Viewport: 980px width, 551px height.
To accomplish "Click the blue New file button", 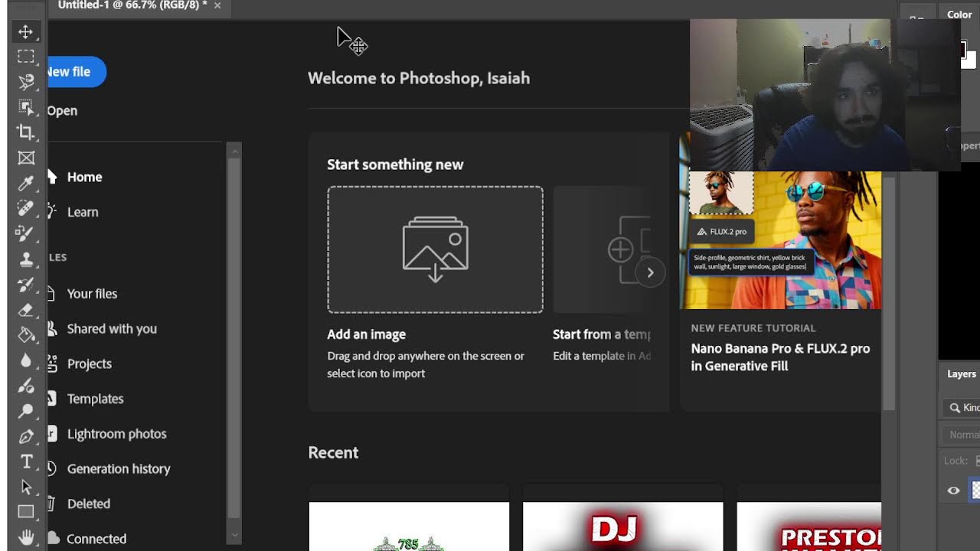I will 76,72.
